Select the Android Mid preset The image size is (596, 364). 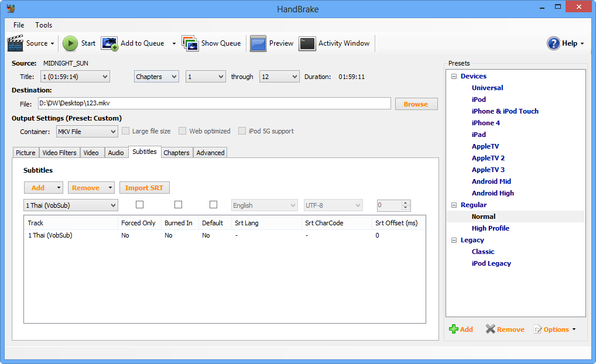(491, 181)
